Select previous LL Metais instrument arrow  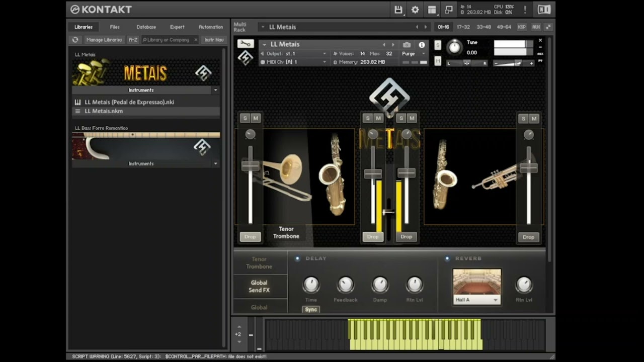click(384, 45)
